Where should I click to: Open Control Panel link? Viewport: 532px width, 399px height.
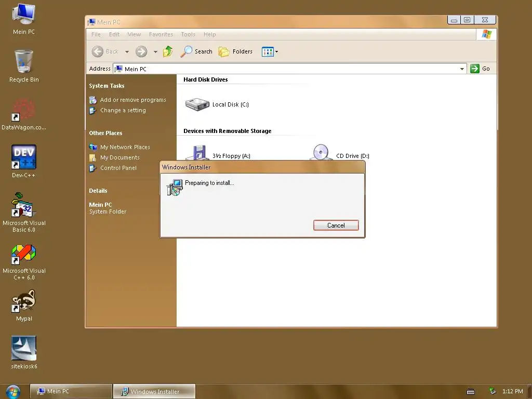point(118,168)
